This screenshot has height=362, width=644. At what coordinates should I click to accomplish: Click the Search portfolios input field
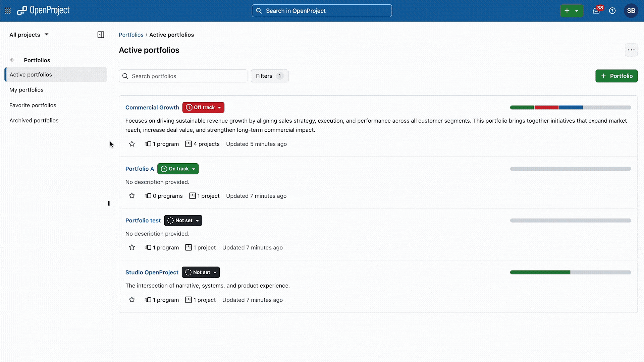(183, 76)
